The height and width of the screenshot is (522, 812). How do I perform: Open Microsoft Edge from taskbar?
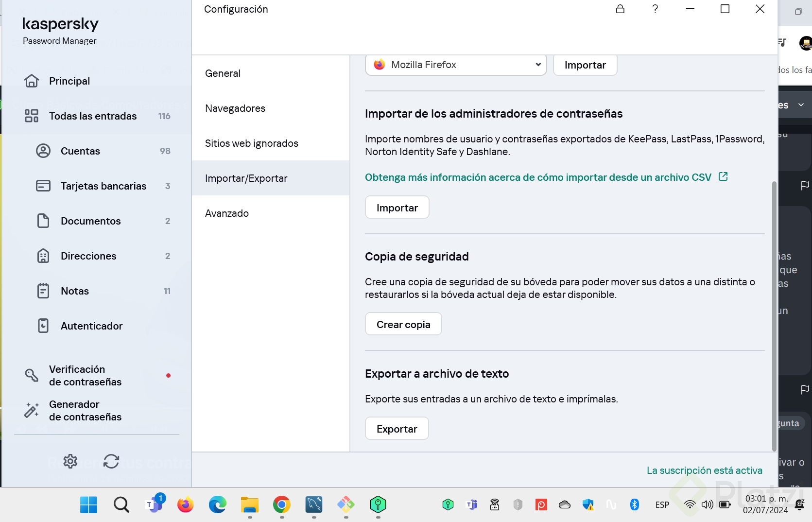point(218,505)
